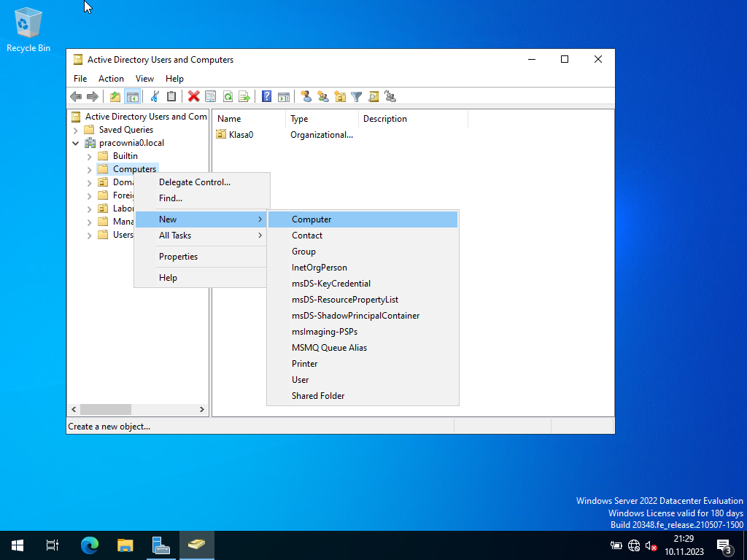Open the Action menu
Viewport: 747px width, 560px height.
[x=111, y=79]
